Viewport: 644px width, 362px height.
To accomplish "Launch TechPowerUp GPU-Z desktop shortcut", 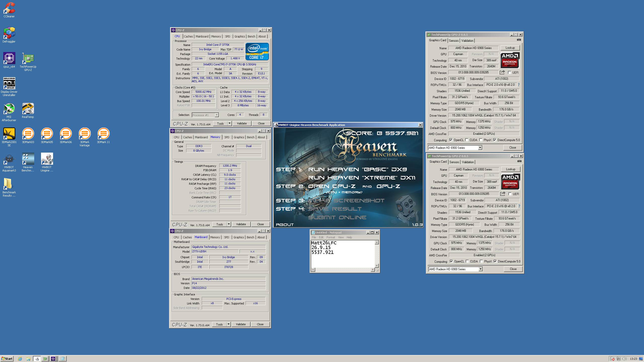I will pos(28,62).
